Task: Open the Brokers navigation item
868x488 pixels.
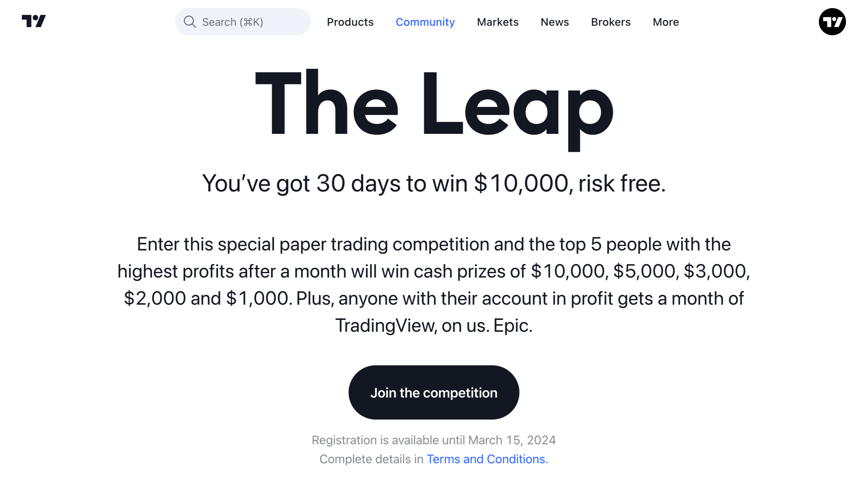Action: click(610, 22)
